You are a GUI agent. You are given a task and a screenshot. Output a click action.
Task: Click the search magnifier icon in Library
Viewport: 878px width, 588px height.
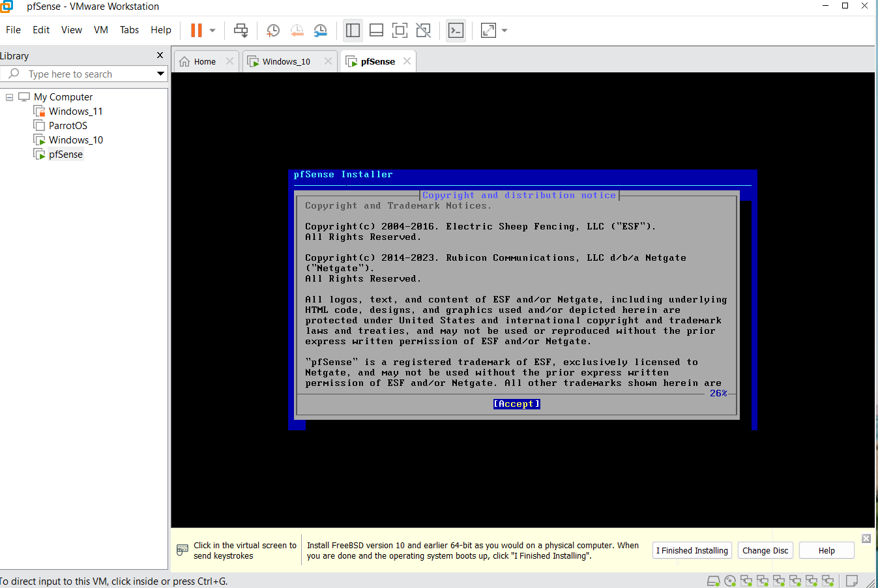14,74
